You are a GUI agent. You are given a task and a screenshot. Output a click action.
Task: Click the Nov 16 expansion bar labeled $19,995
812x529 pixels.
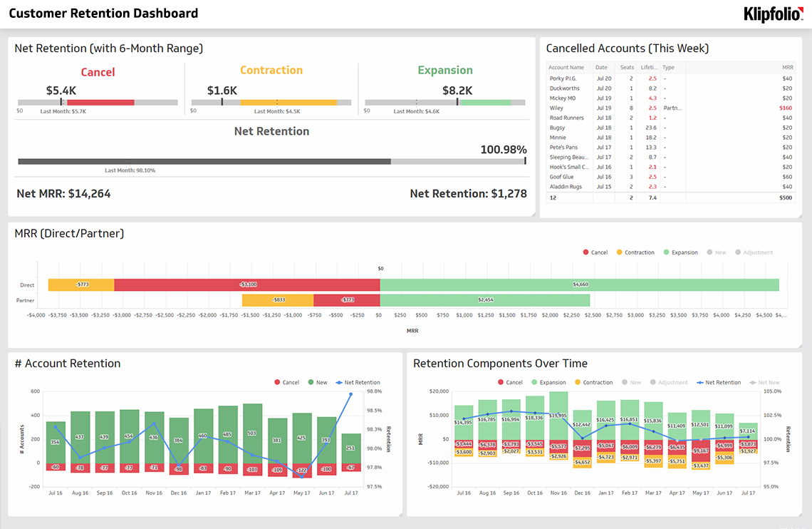(558, 416)
